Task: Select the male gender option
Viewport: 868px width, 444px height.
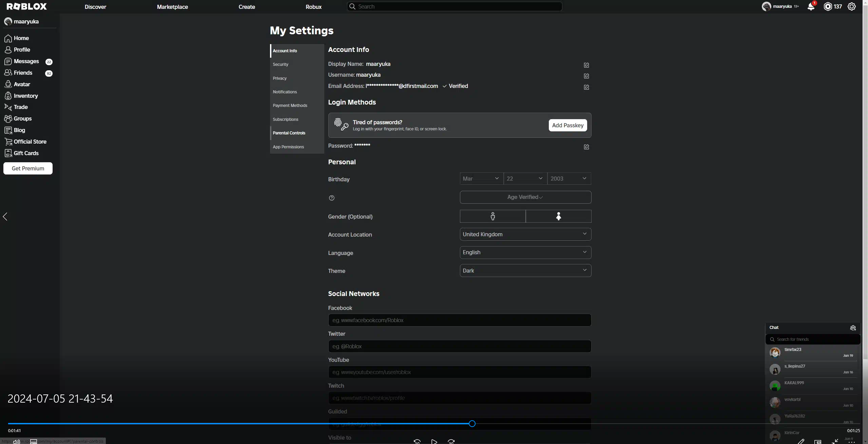Action: click(x=493, y=216)
